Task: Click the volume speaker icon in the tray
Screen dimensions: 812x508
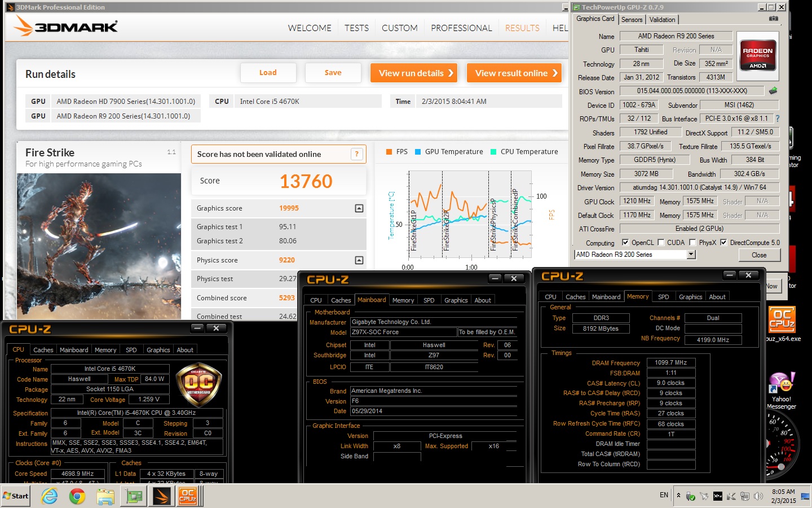Action: pyautogui.click(x=758, y=496)
